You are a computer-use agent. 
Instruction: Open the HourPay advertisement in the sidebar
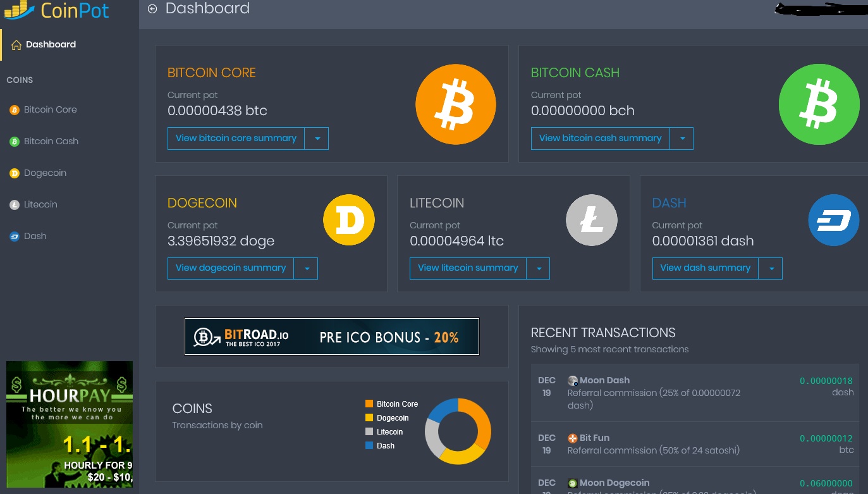(x=70, y=424)
